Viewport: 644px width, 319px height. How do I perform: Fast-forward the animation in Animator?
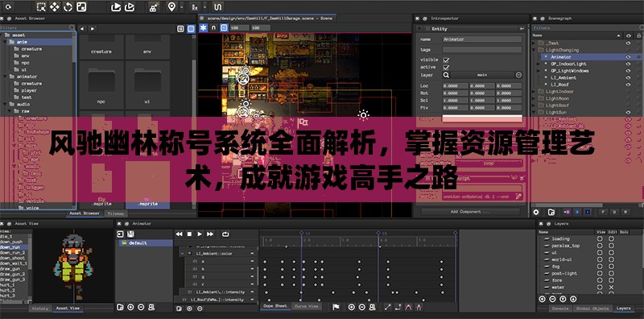pos(210,234)
